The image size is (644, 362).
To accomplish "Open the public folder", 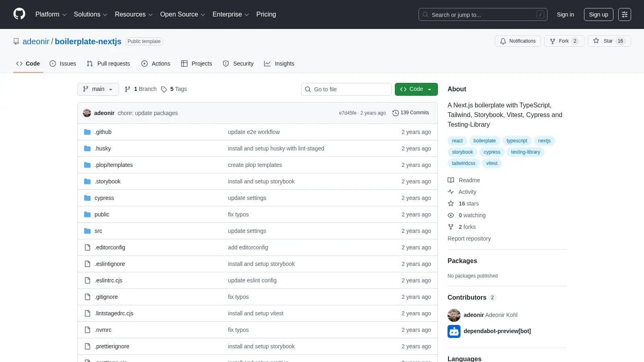I will click(x=102, y=214).
